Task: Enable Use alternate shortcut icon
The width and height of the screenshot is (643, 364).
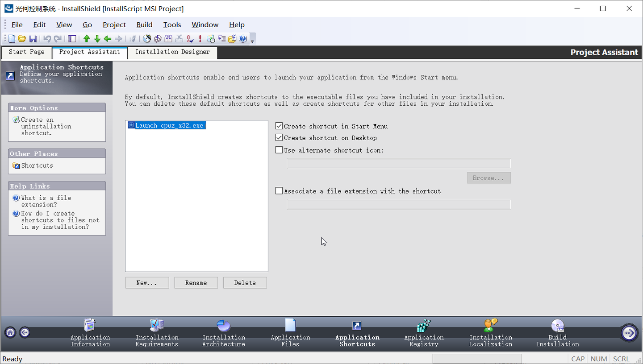Action: pyautogui.click(x=279, y=150)
